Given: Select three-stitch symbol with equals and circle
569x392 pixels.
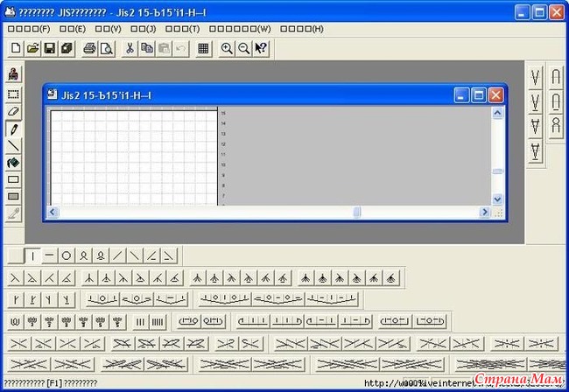Looking at the screenshot, I should 137,299.
